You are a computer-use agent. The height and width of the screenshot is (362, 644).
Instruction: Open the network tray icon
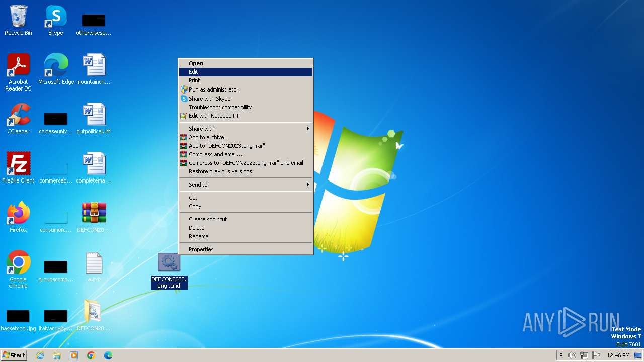(x=584, y=355)
